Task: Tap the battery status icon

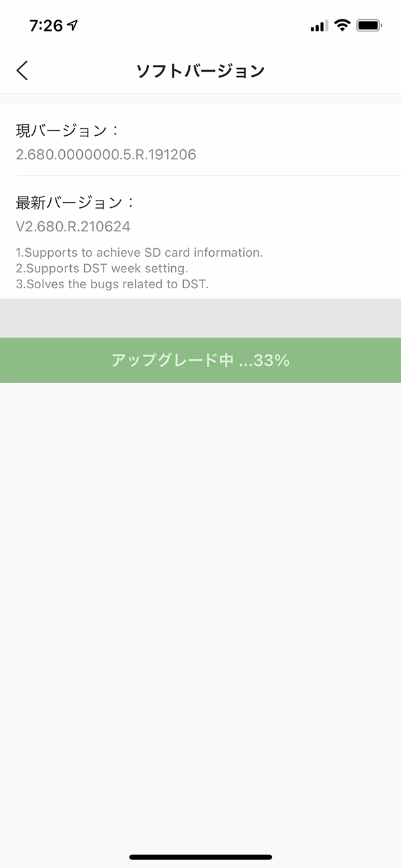Action: [369, 26]
